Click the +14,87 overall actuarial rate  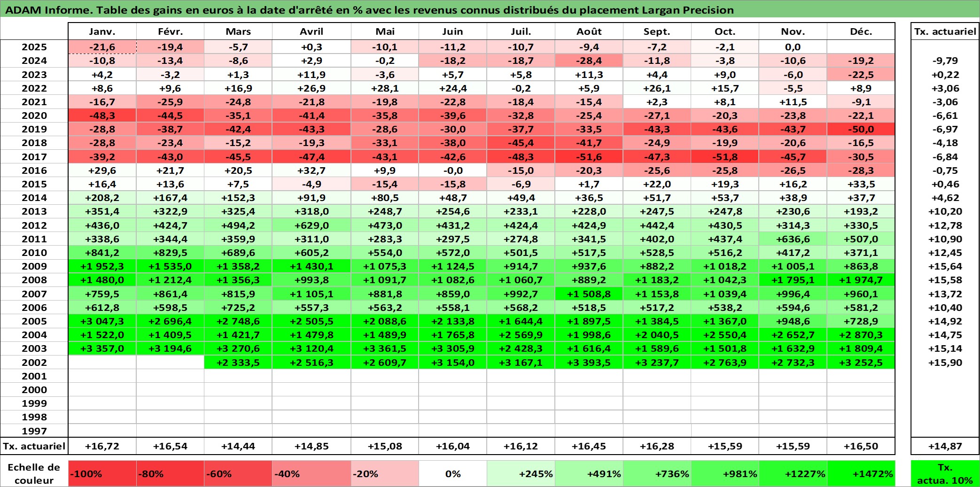(x=945, y=446)
